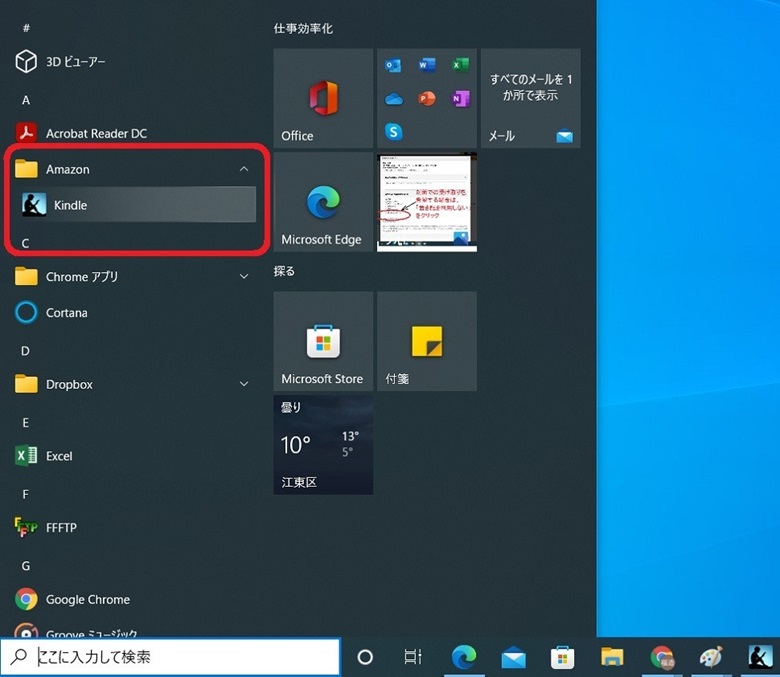The image size is (780, 677).
Task: Open the Microsoft Edge tile
Action: (x=323, y=202)
